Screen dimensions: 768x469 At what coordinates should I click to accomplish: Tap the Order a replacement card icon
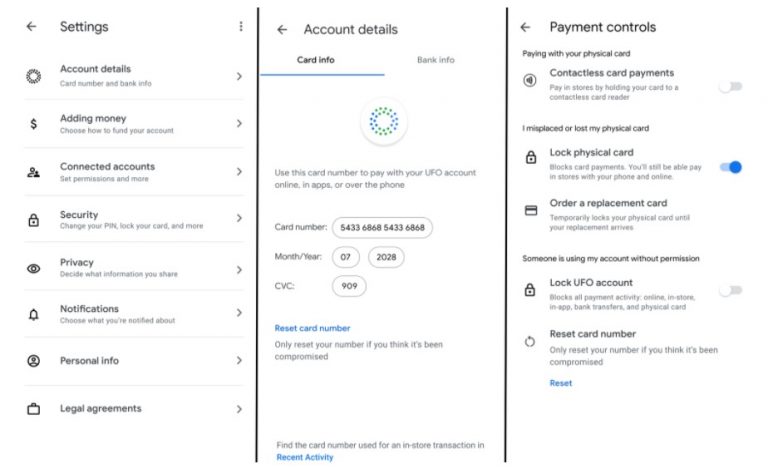(530, 210)
